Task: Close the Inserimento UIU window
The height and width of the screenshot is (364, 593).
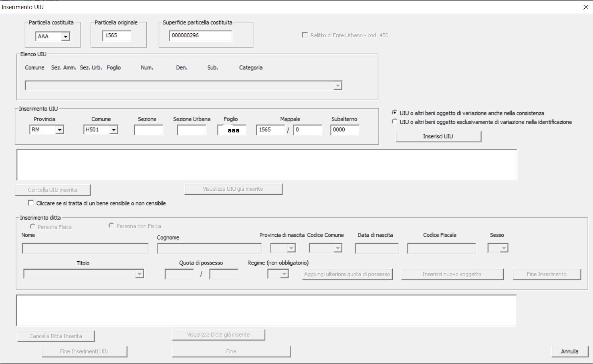Action: point(585,7)
